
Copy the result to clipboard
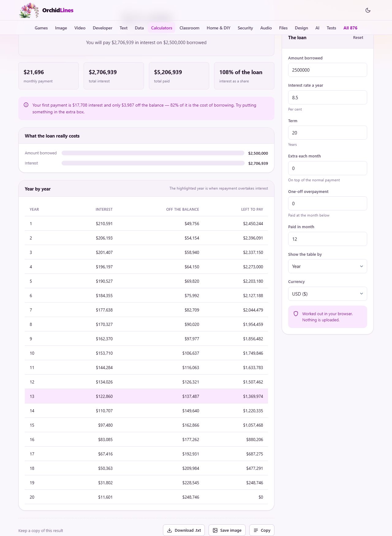click(x=262, y=530)
